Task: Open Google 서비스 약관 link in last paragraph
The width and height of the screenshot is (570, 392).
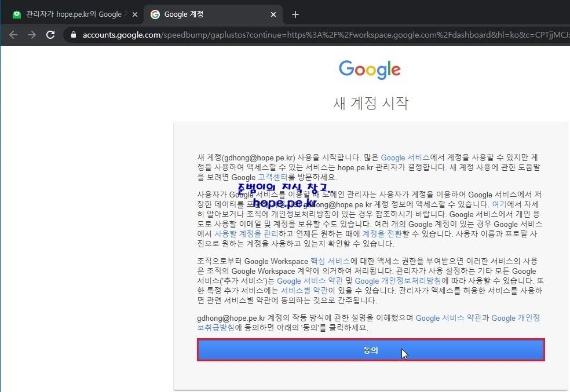Action: [448, 318]
